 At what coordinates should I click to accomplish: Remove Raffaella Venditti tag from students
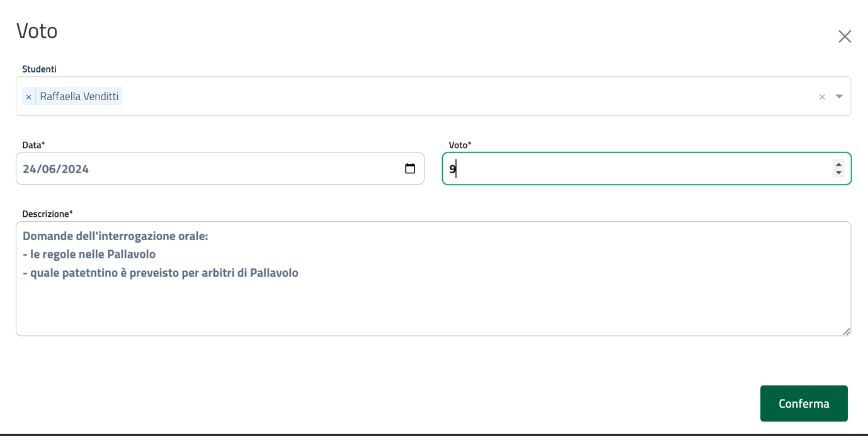point(28,97)
